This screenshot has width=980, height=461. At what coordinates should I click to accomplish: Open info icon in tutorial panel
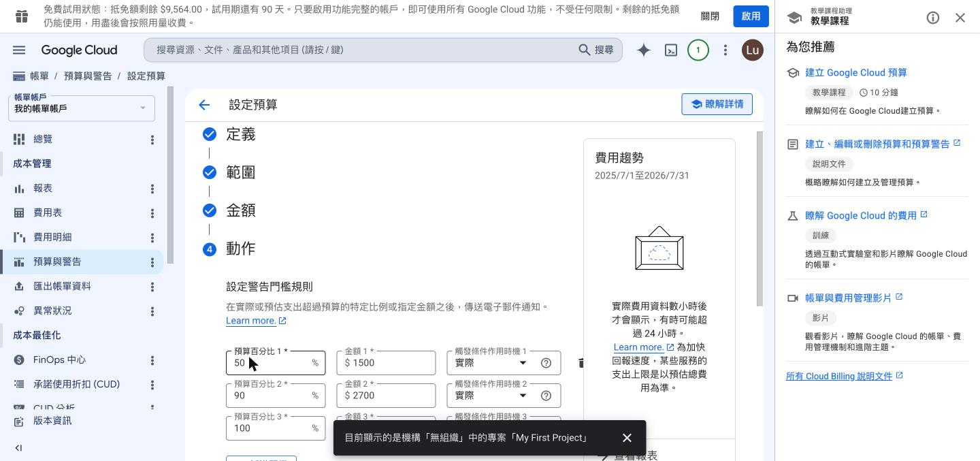click(933, 18)
